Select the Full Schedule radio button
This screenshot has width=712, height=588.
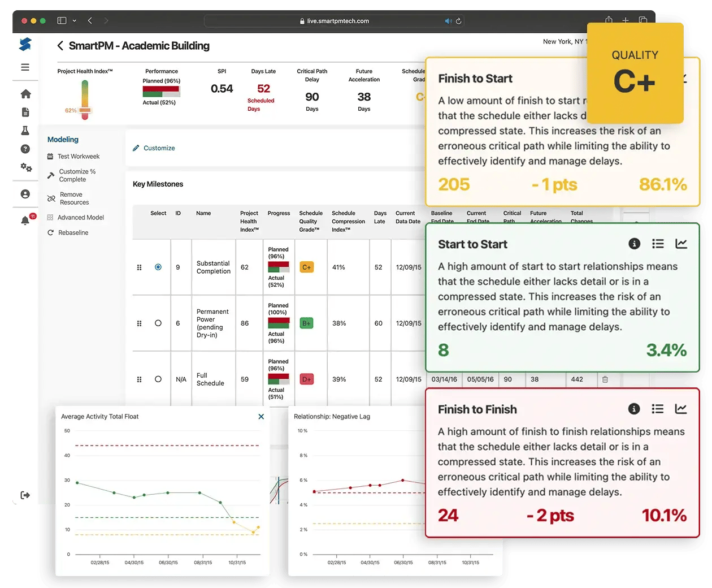158,379
